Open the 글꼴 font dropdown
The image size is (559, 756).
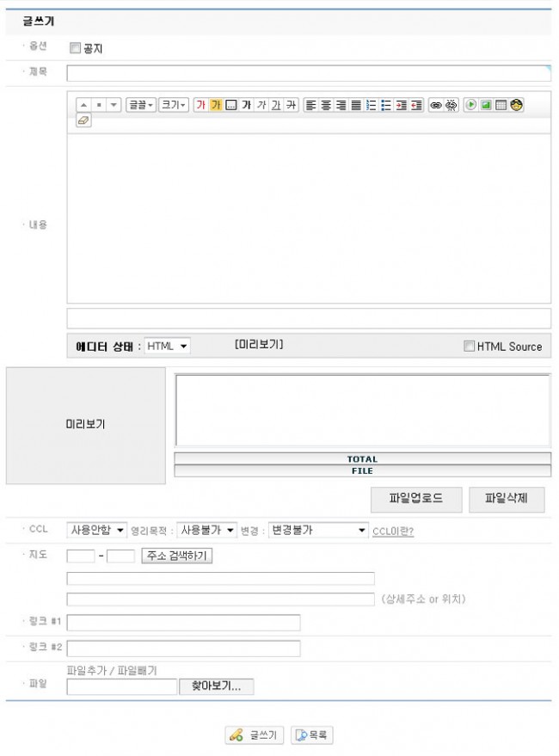pos(141,105)
